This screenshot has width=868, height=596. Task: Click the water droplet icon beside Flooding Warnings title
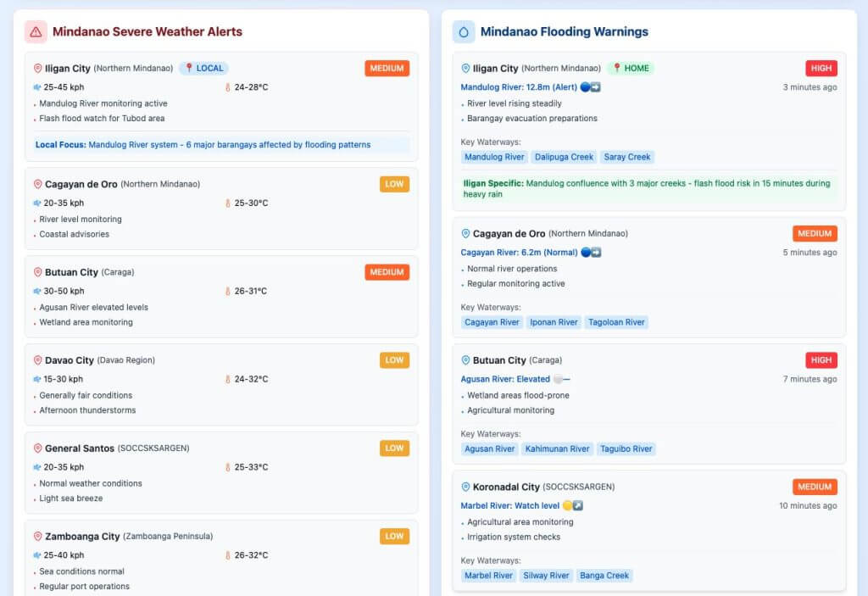point(462,31)
